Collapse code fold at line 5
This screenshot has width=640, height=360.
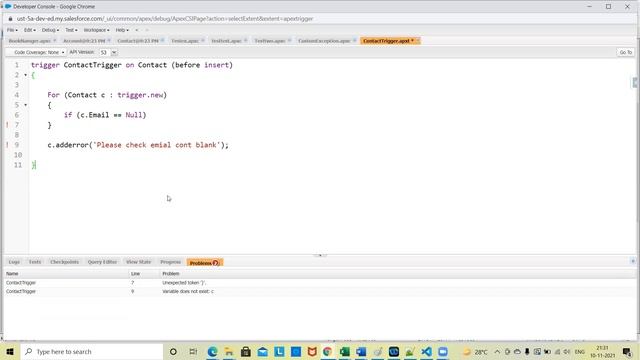click(x=25, y=105)
